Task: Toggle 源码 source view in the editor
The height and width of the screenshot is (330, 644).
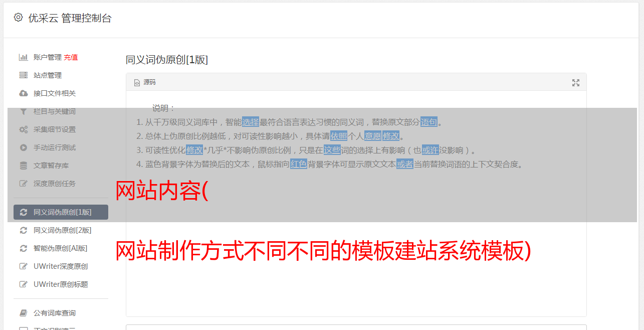Action: coord(145,82)
